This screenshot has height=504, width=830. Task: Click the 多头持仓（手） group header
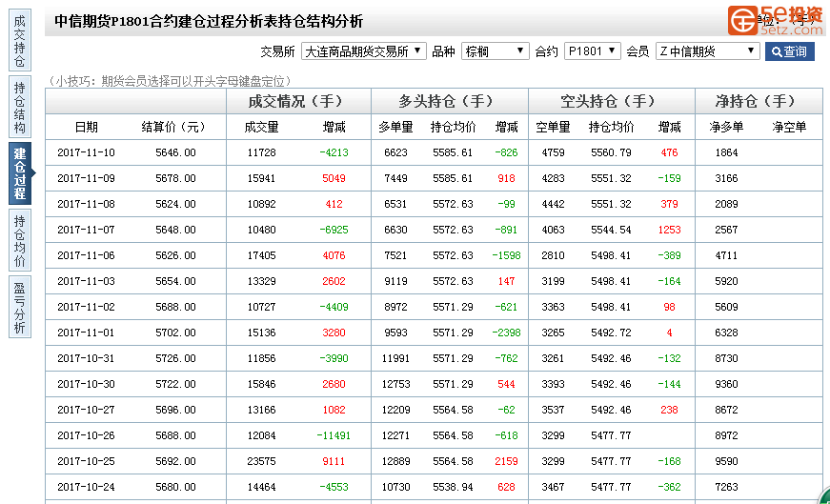pos(450,101)
